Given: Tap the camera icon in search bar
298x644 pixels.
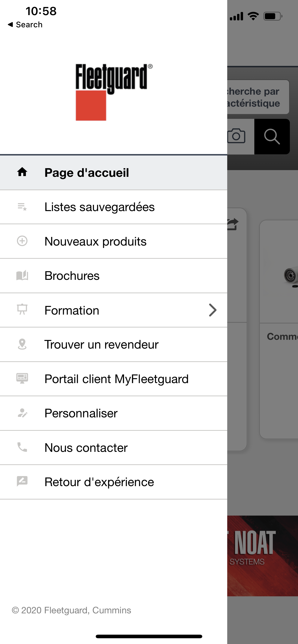Looking at the screenshot, I should (x=236, y=136).
